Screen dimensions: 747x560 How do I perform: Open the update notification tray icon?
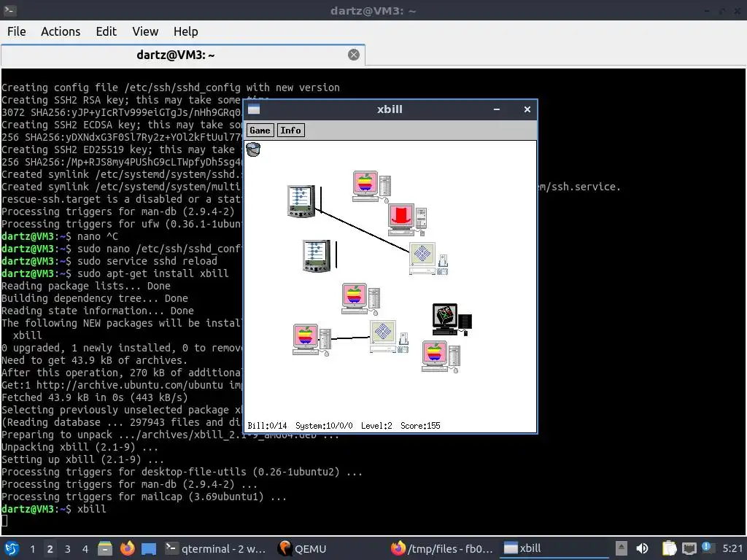pos(707,548)
